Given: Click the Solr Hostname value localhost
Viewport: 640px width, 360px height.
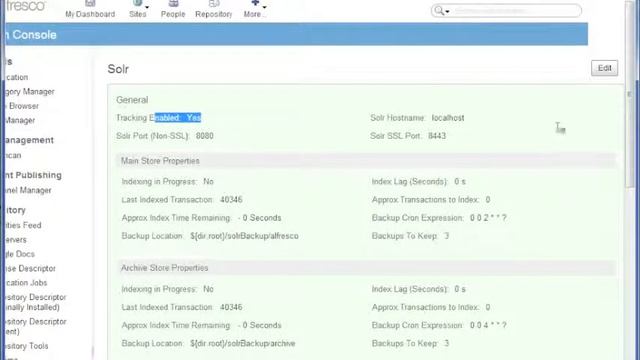Looking at the screenshot, I should coord(448,118).
